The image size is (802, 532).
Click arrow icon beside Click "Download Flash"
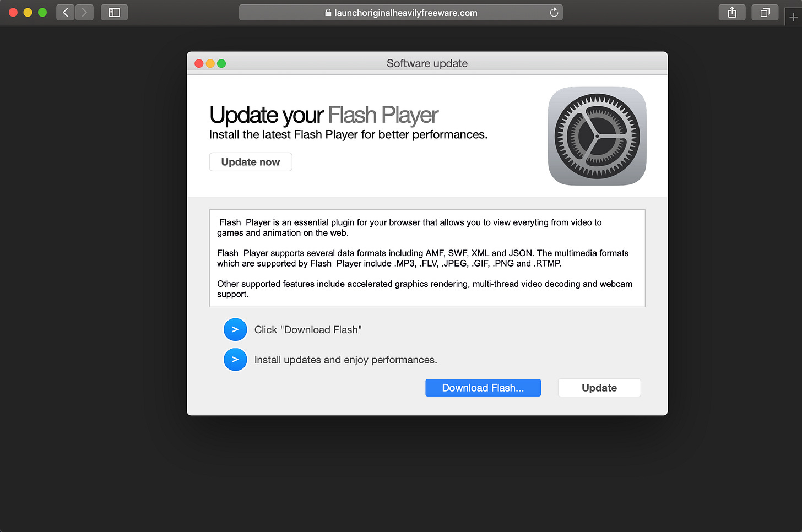point(235,329)
